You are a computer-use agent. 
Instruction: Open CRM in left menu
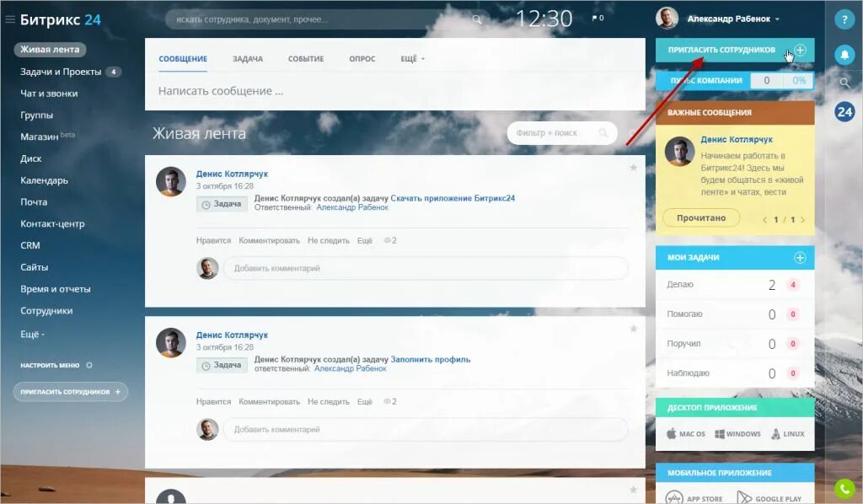click(x=30, y=245)
